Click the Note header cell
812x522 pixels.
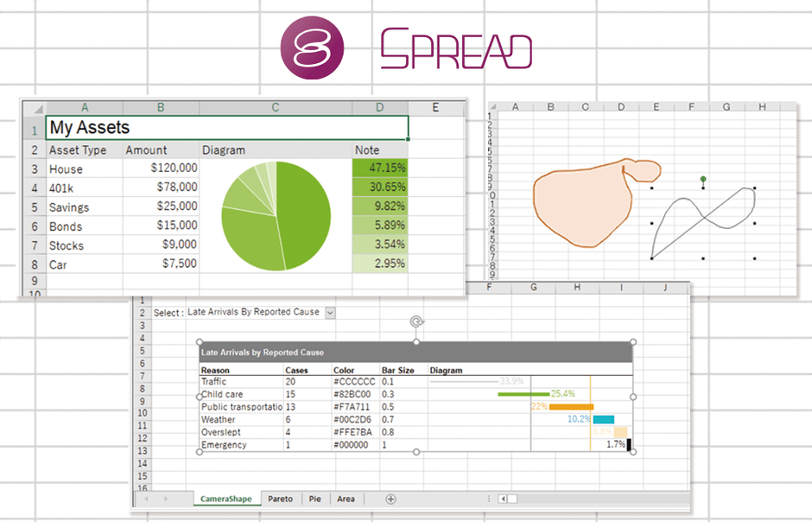380,150
